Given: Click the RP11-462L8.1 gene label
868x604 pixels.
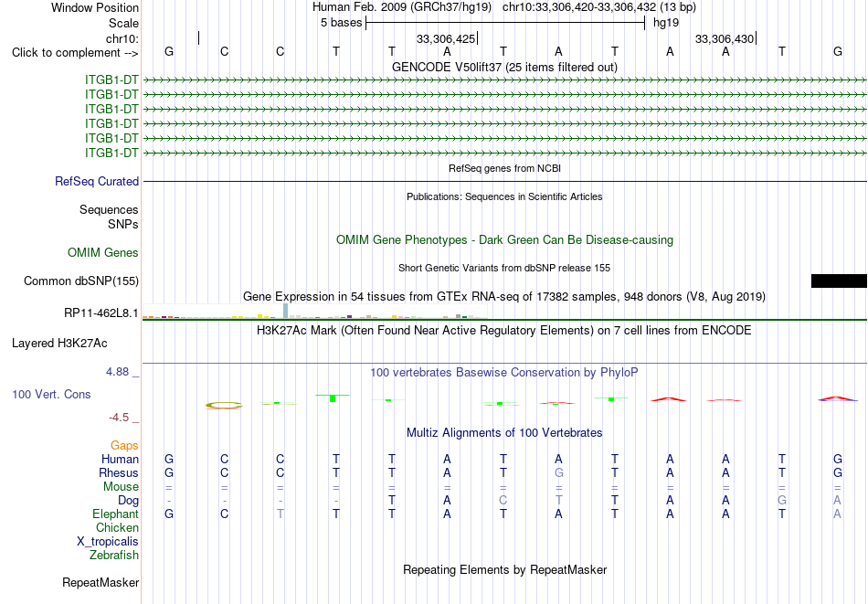Looking at the screenshot, I should pyautogui.click(x=101, y=313).
